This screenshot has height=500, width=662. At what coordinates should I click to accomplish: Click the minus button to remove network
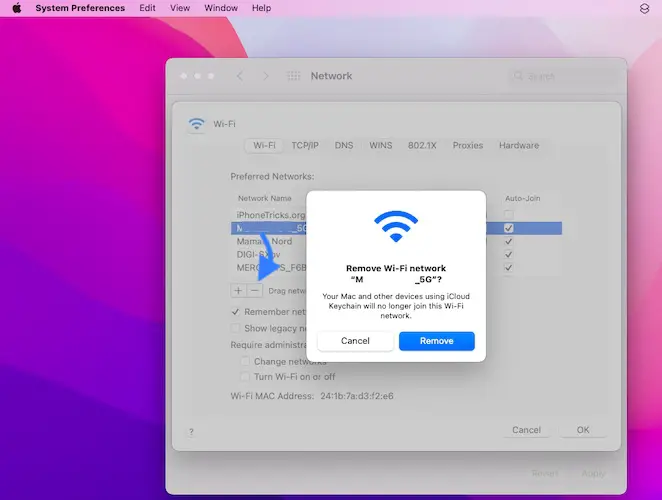(254, 290)
